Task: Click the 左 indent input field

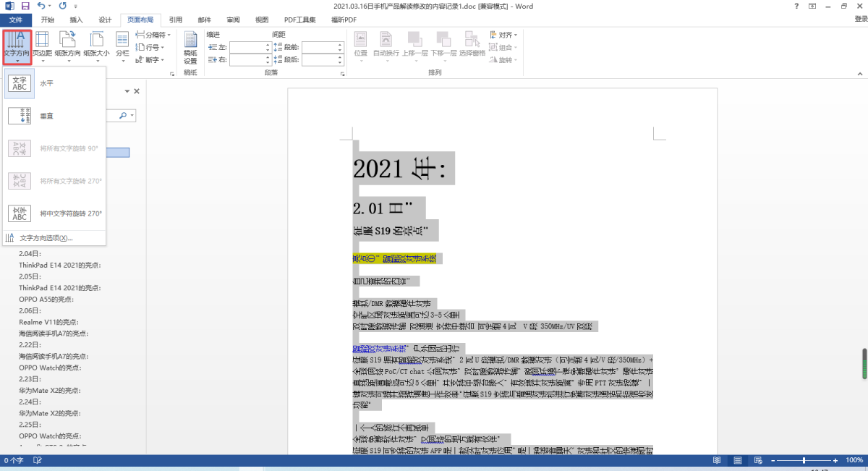Action: click(247, 47)
